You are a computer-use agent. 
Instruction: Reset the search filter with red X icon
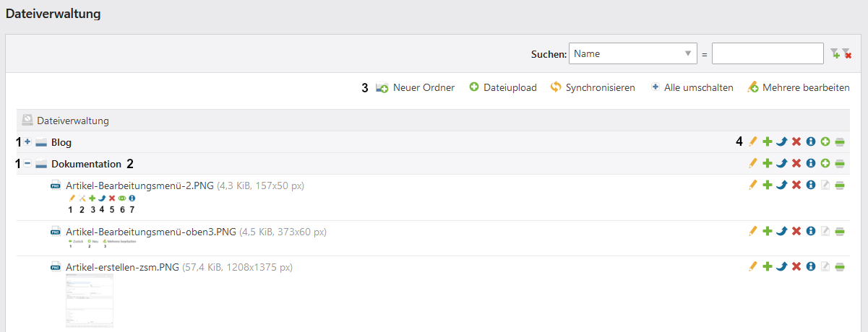point(847,53)
